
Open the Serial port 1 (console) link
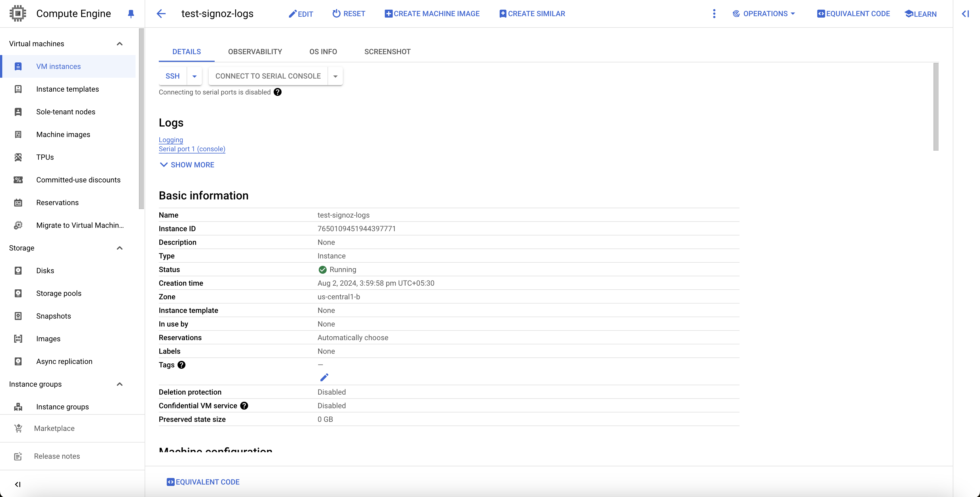tap(192, 149)
